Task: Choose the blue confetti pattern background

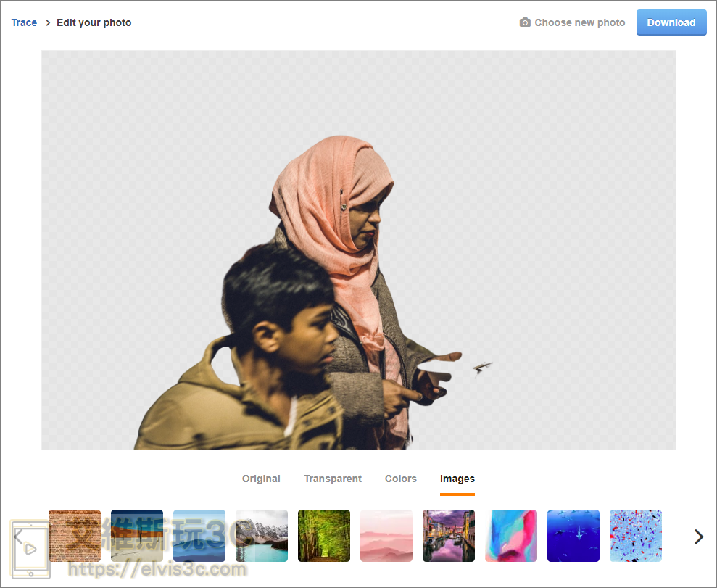Action: coord(636,536)
